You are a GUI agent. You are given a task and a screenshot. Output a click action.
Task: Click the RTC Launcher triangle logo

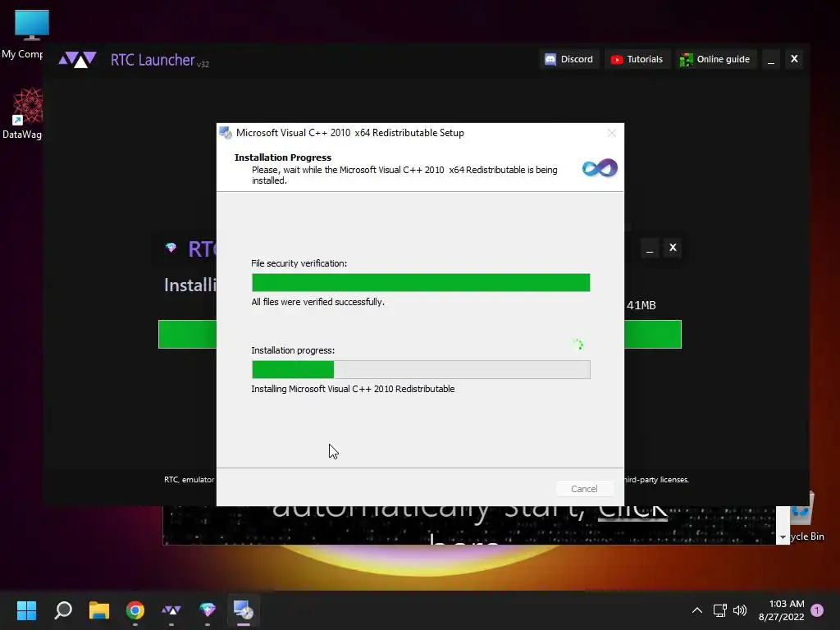(x=77, y=59)
